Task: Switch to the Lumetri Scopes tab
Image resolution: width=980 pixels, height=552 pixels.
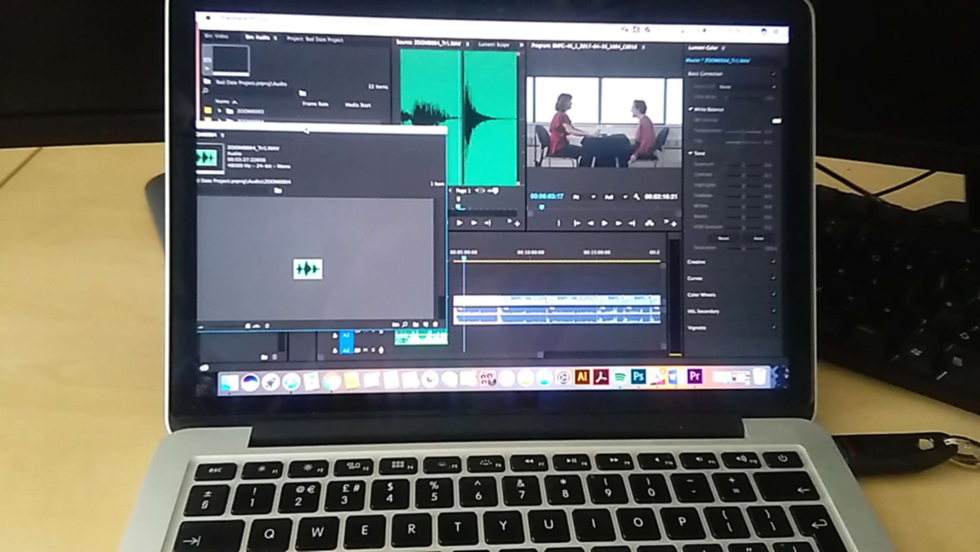Action: pyautogui.click(x=494, y=44)
